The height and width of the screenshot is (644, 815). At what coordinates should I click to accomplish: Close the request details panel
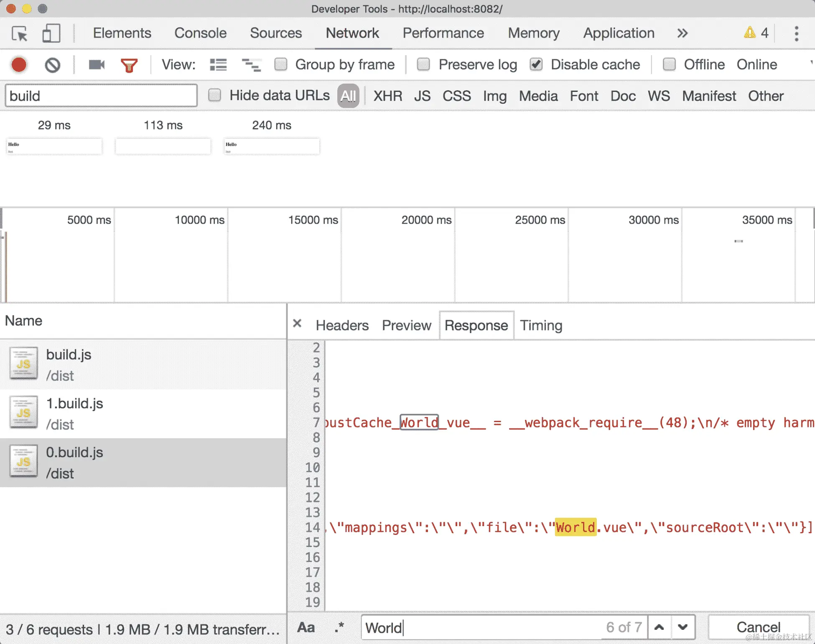click(x=297, y=323)
